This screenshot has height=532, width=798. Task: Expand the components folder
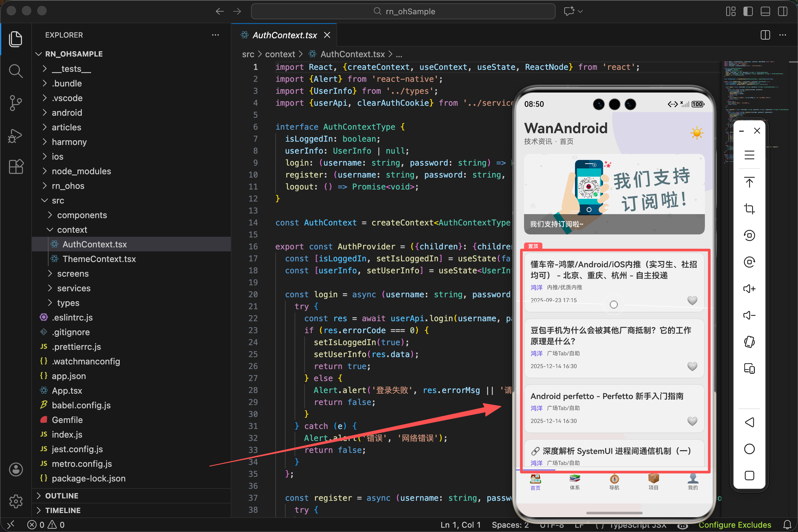pyautogui.click(x=82, y=215)
